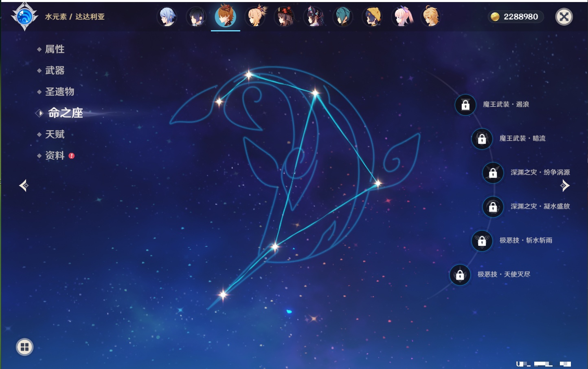Go to the next character with right arrow
The width and height of the screenshot is (588, 369).
(x=565, y=186)
